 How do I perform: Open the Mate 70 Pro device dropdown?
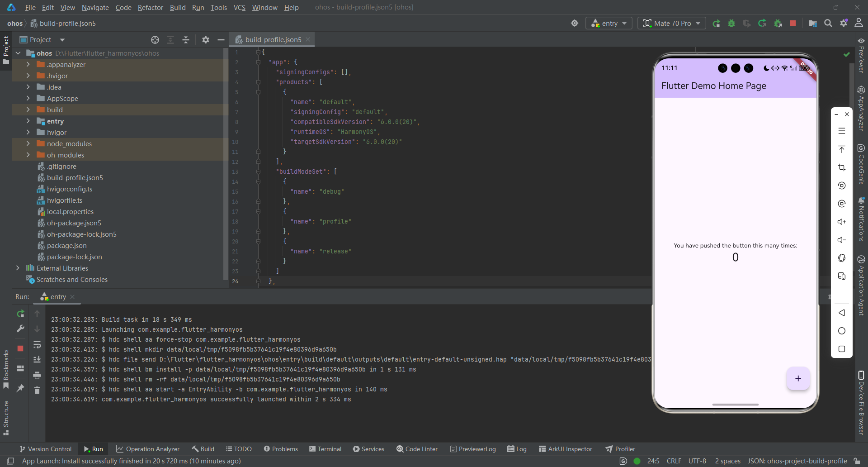tap(672, 23)
